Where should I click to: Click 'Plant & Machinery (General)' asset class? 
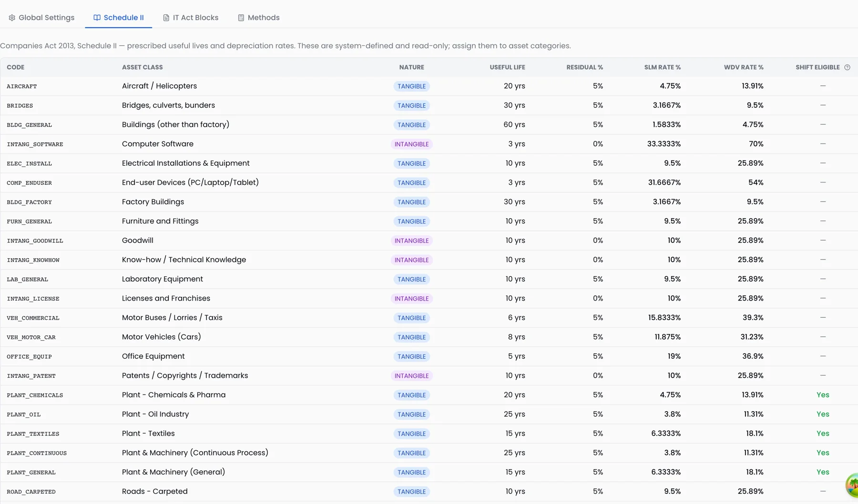click(174, 472)
